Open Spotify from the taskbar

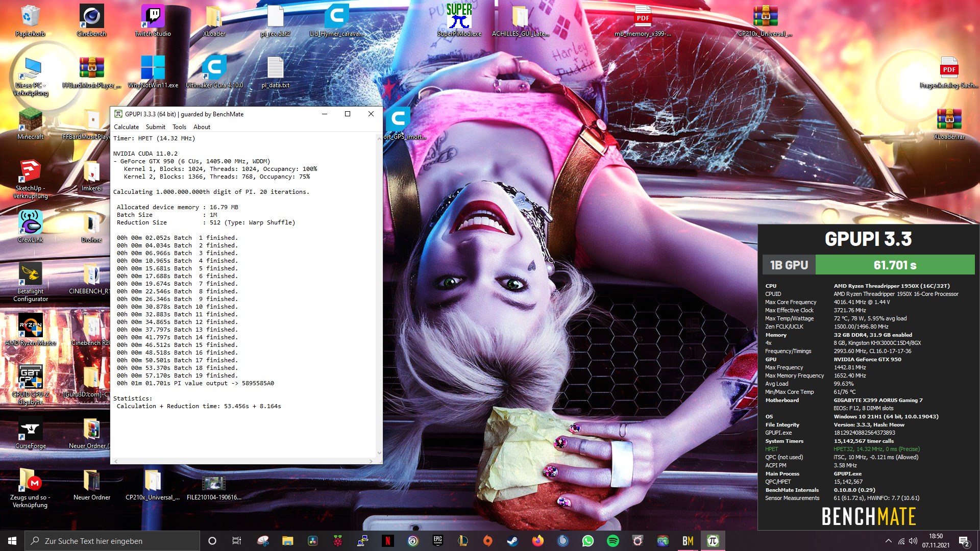pos(612,541)
